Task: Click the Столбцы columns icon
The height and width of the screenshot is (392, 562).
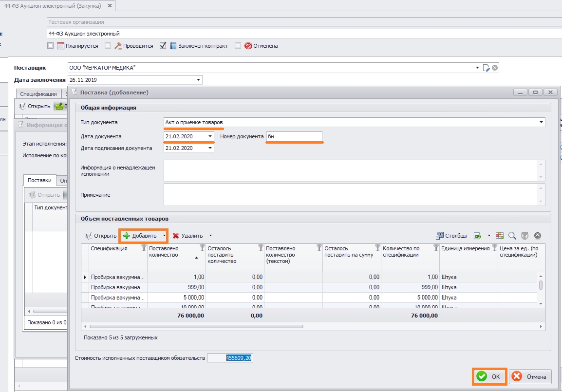Action: (x=439, y=235)
